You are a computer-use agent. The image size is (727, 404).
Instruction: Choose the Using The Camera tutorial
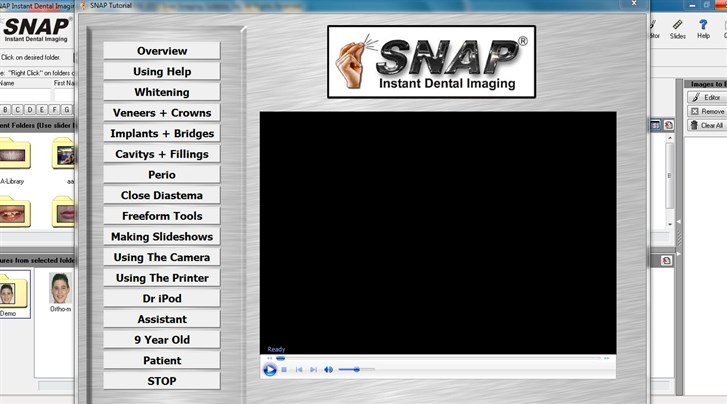pos(162,257)
